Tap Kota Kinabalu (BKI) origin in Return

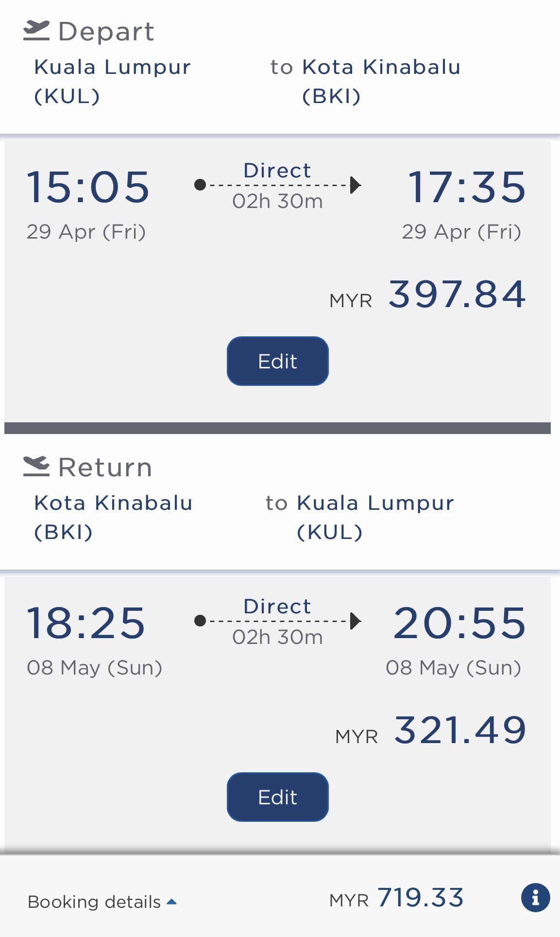point(113,517)
